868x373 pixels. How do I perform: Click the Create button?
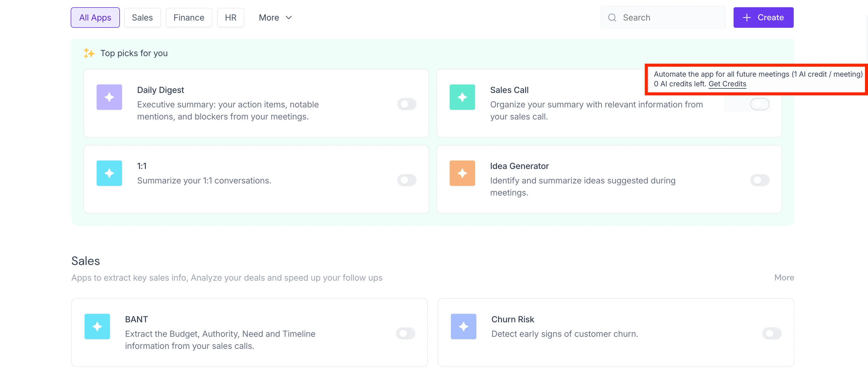tap(763, 17)
